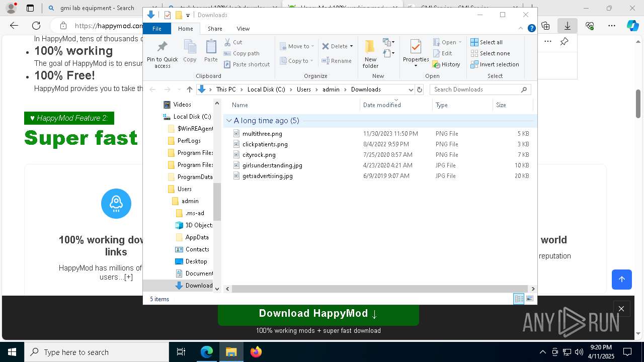Collapse the 'A long time ago' group

click(x=229, y=121)
